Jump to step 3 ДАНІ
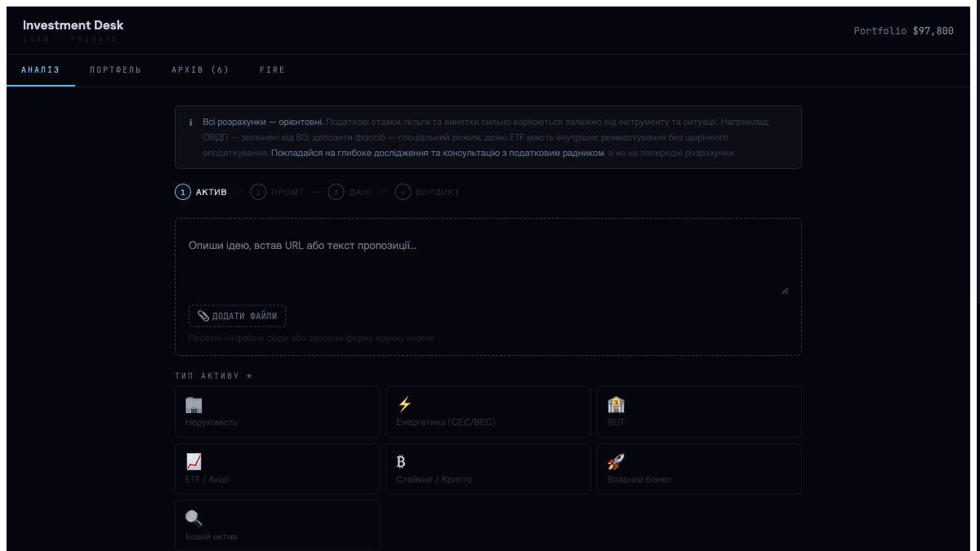The width and height of the screenshot is (980, 551). point(350,192)
